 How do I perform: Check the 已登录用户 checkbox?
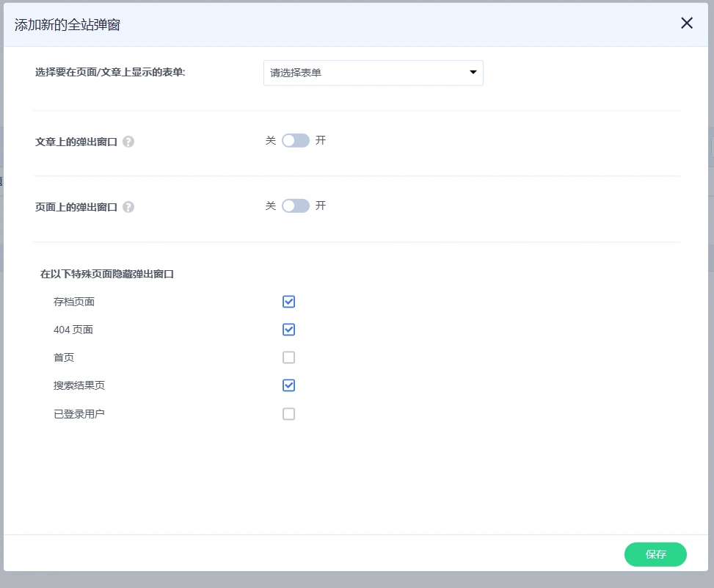tap(288, 413)
